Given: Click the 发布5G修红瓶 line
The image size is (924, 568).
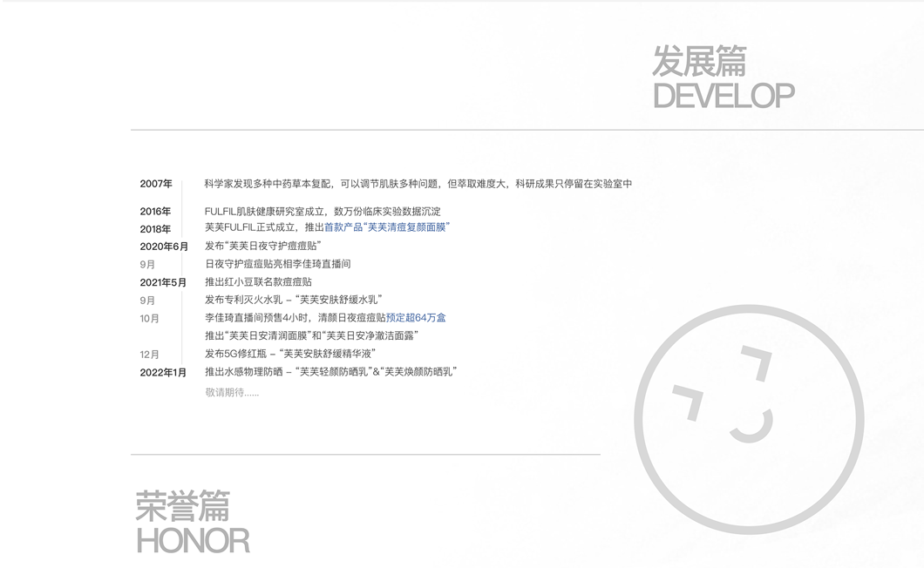Looking at the screenshot, I should pyautogui.click(x=290, y=354).
